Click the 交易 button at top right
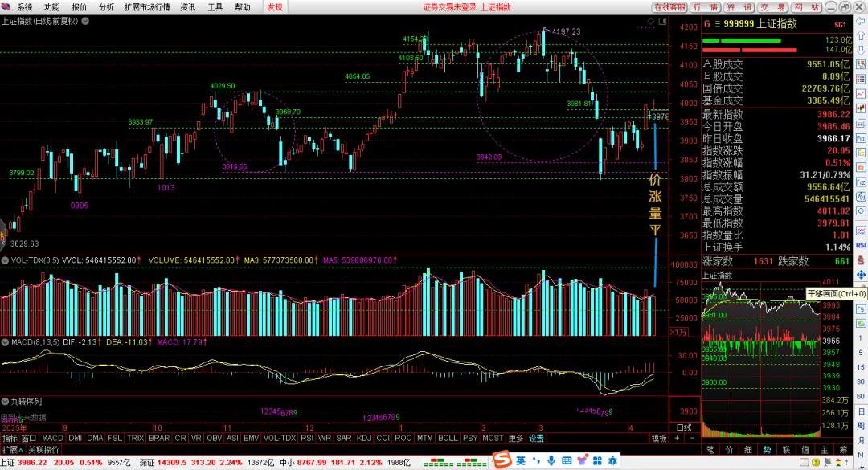Viewport: 868px width, 470px height. (772, 7)
